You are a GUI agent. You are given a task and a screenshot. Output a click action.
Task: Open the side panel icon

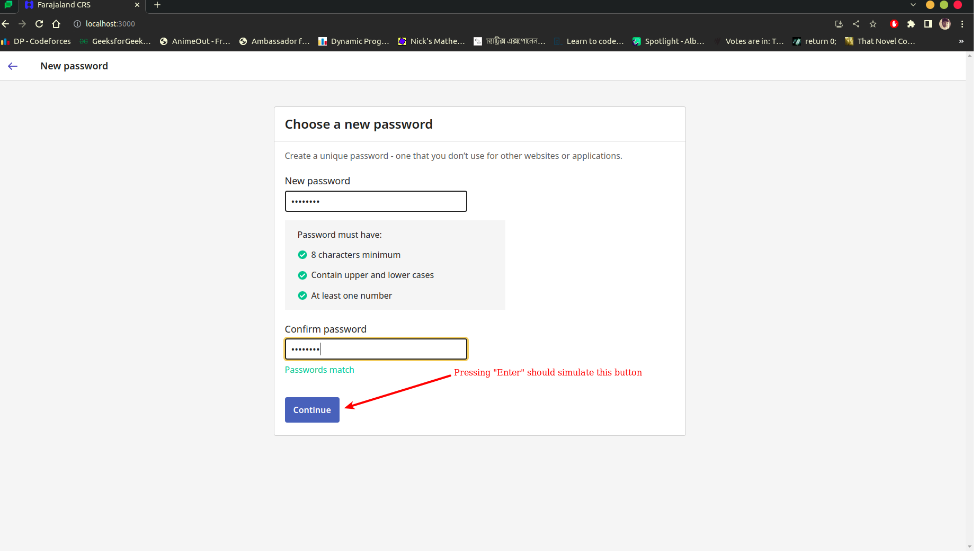[928, 24]
